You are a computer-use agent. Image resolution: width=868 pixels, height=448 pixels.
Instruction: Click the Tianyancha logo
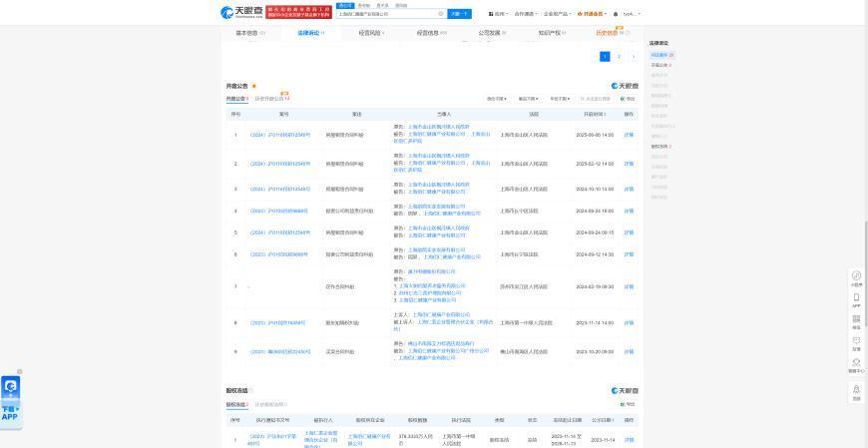(241, 12)
